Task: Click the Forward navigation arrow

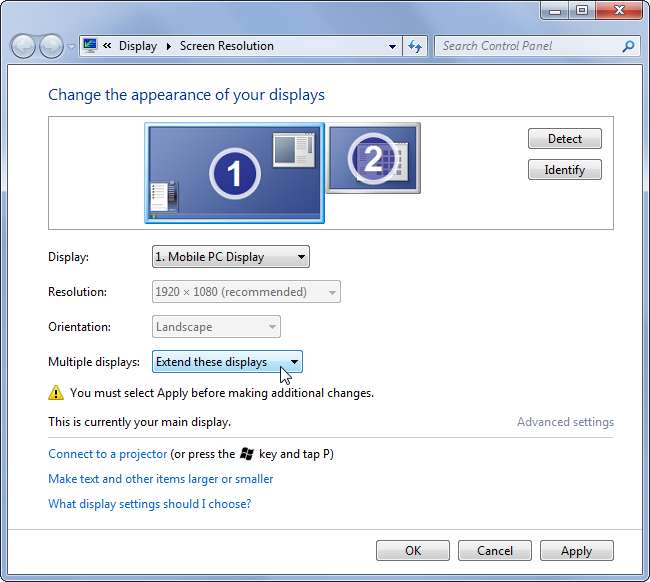Action: (51, 46)
